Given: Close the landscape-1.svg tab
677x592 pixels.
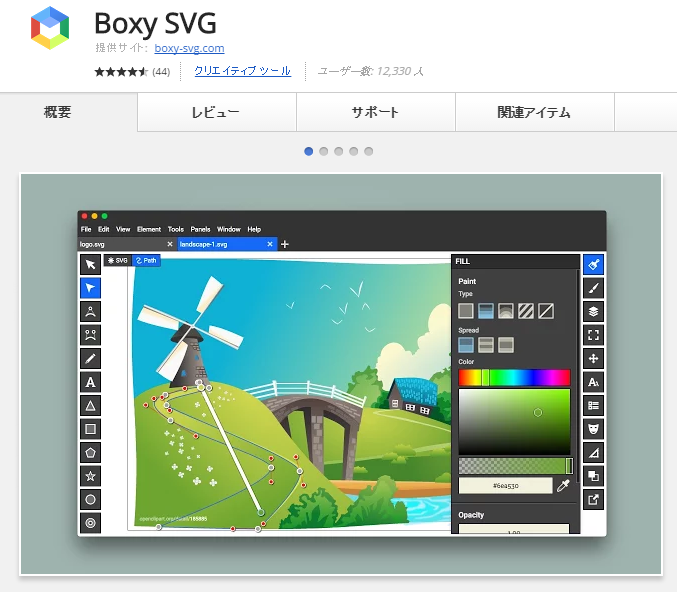Looking at the screenshot, I should tap(270, 244).
